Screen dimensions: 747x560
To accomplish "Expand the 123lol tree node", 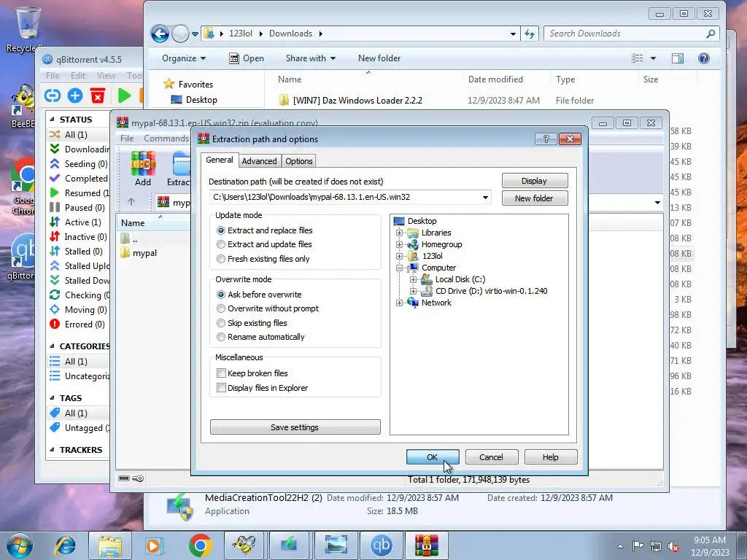I will 399,256.
